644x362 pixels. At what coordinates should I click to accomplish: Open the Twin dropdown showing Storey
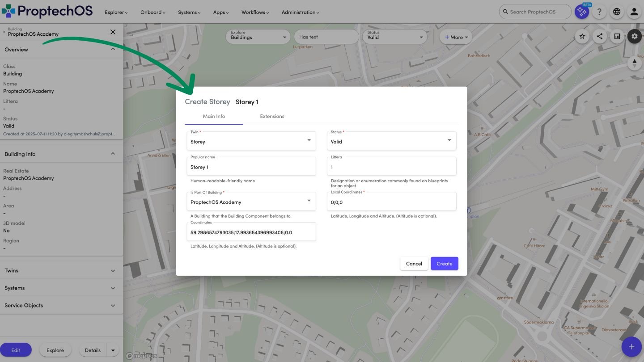tap(251, 141)
